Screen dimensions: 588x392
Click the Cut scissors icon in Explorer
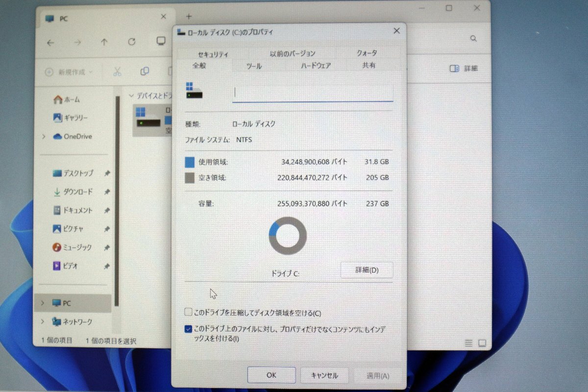(x=117, y=72)
